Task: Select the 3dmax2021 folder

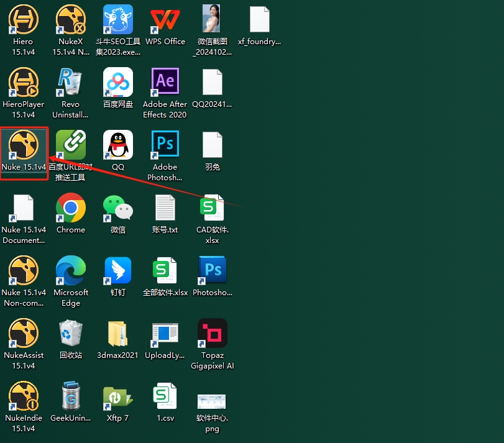Action: [118, 334]
